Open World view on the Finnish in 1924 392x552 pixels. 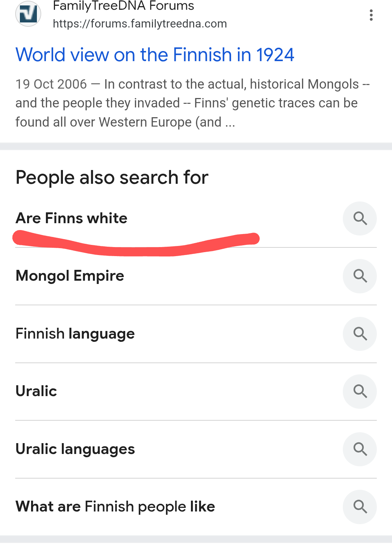point(155,55)
